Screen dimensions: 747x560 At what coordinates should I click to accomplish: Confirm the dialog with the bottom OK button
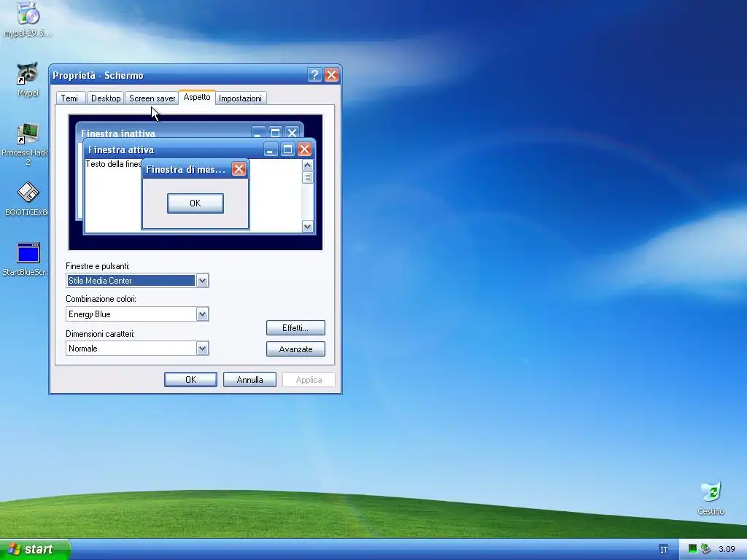pos(190,379)
